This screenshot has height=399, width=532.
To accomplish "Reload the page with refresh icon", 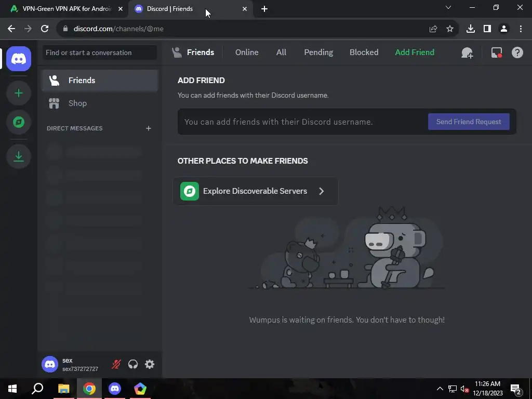I will 45,29.
